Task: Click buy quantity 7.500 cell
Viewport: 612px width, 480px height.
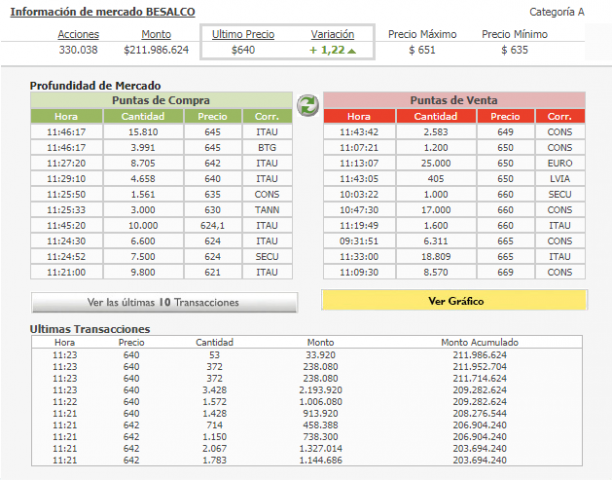Action: tap(143, 257)
